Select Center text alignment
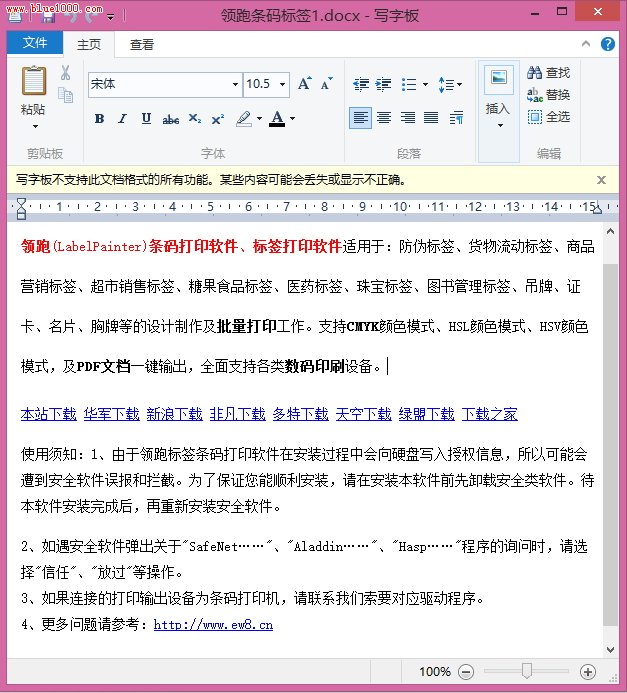Viewport: 627px width, 693px height. click(x=384, y=118)
